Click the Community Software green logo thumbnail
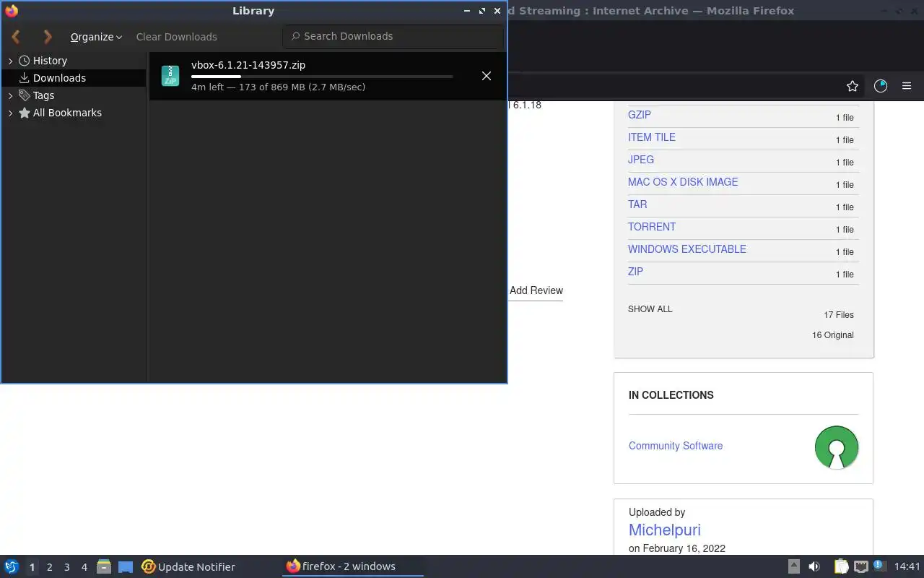Screen dimensions: 924x578 (837, 447)
